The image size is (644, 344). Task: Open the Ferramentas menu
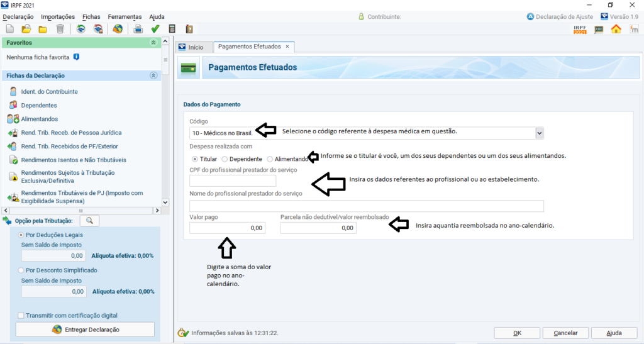coord(125,17)
